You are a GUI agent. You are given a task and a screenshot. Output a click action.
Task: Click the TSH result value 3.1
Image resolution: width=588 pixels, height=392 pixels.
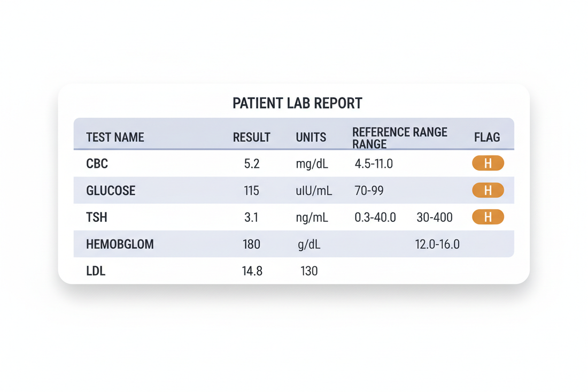(251, 217)
